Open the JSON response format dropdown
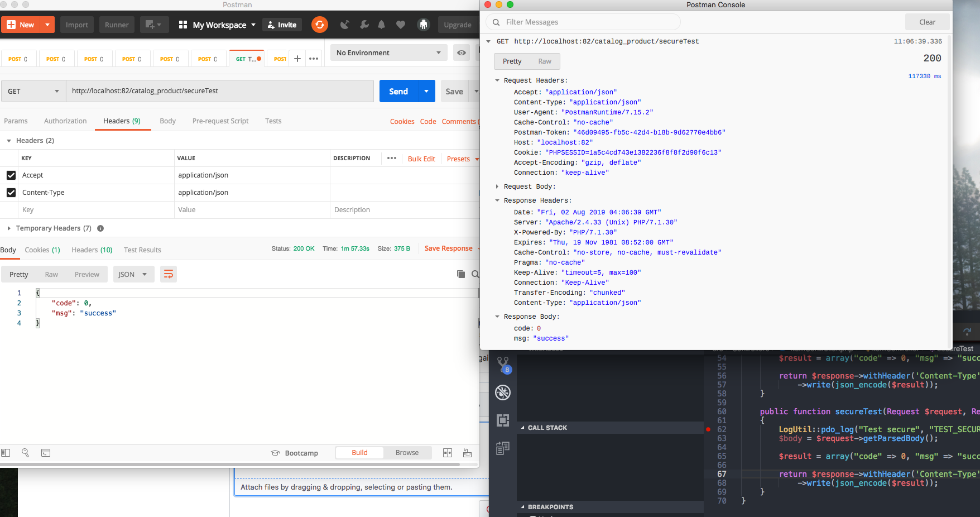This screenshot has width=980, height=517. pyautogui.click(x=133, y=274)
